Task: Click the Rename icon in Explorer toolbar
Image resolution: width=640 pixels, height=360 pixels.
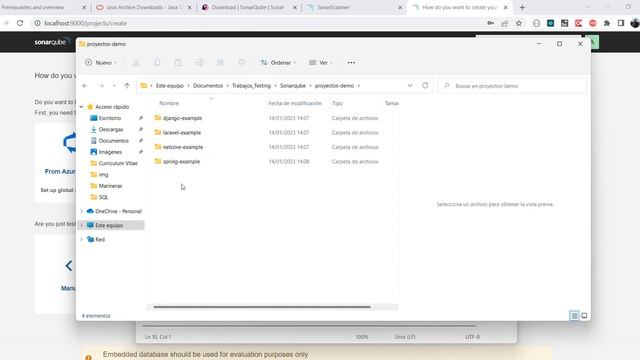Action: pos(199,62)
